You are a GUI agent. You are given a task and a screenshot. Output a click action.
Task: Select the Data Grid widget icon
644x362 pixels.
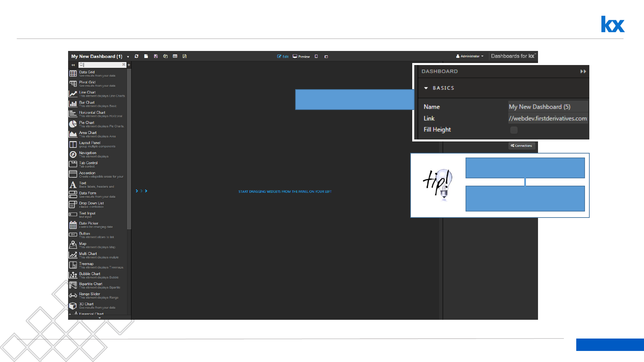73,73
